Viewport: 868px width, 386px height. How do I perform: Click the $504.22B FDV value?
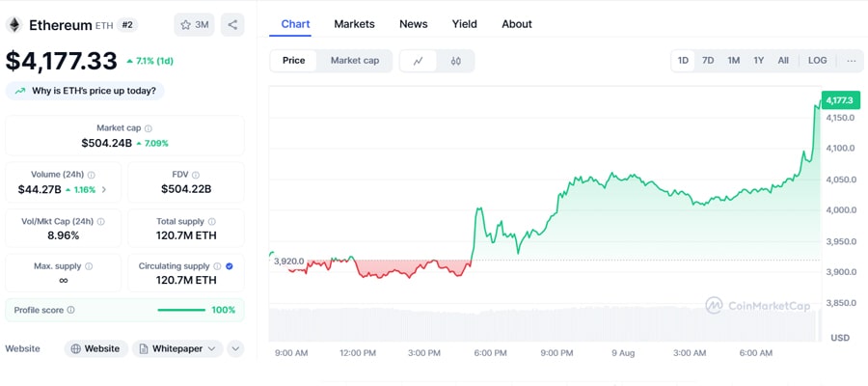click(186, 189)
